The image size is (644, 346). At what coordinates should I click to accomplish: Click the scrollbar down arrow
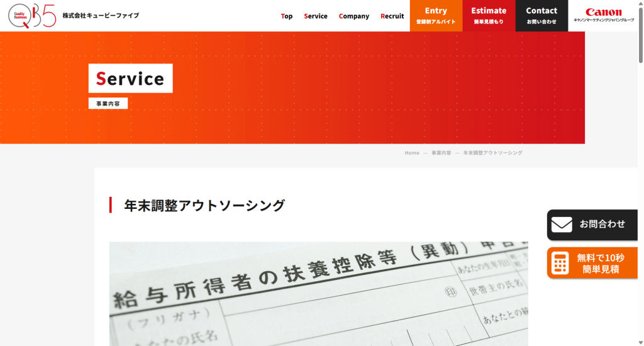tap(641, 342)
